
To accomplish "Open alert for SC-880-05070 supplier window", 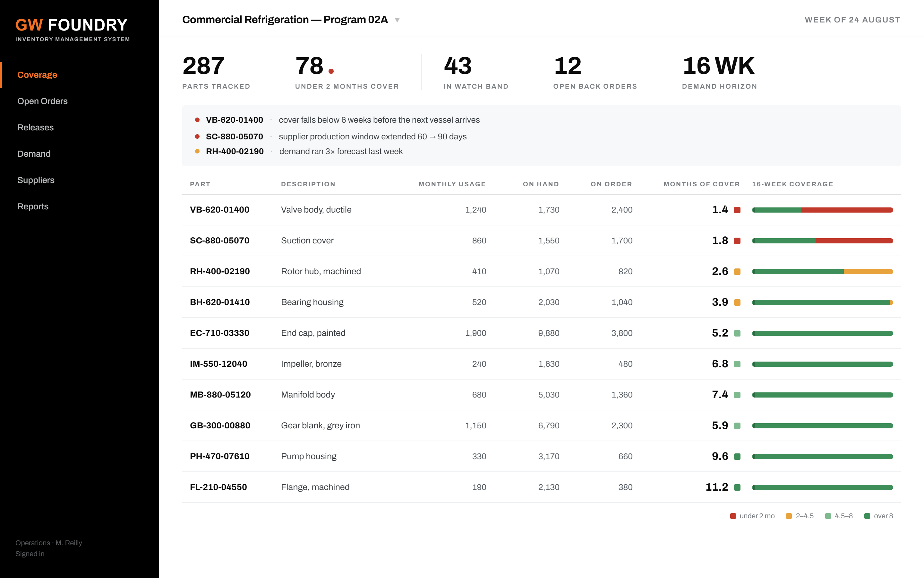I will (331, 136).
